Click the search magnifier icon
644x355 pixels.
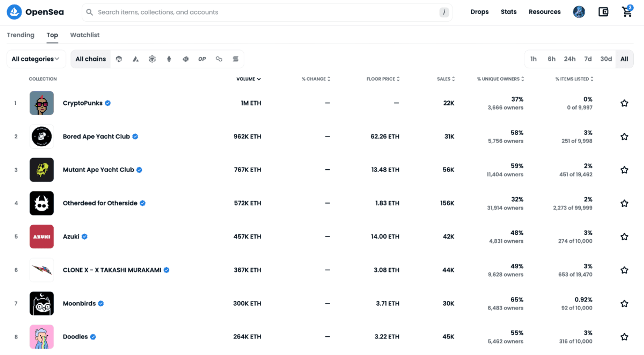[89, 12]
